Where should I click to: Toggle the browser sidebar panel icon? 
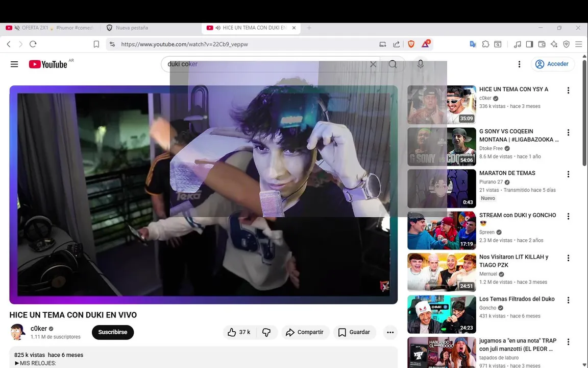(529, 44)
